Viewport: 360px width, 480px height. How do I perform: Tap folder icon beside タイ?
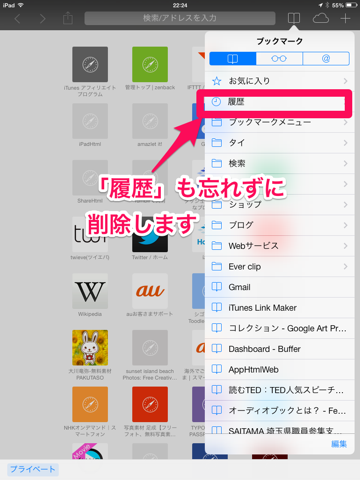tap(217, 143)
